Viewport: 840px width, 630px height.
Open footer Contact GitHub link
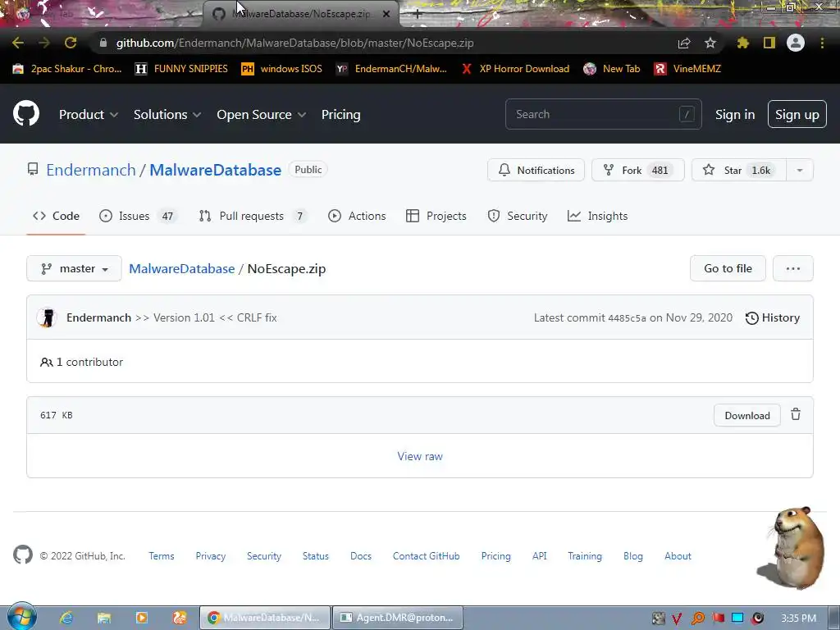[426, 556]
